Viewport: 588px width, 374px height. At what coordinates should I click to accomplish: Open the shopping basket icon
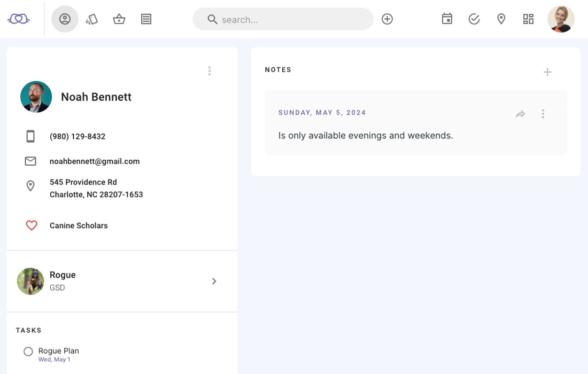click(x=119, y=19)
